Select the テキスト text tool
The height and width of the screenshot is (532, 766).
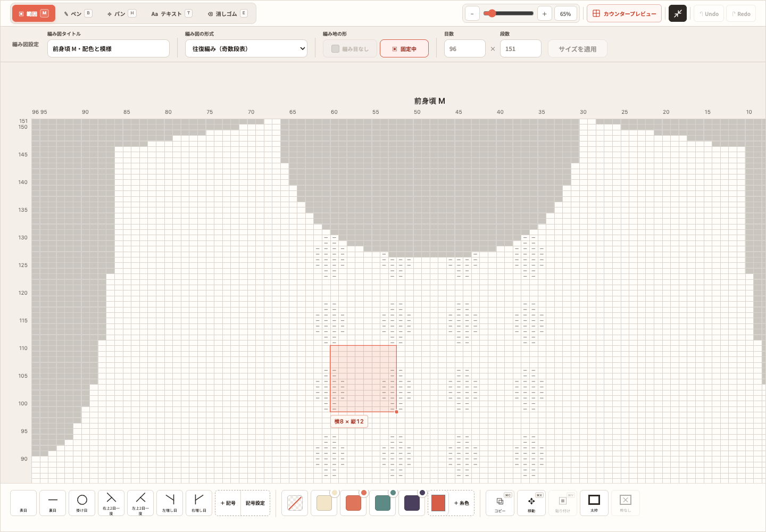[x=171, y=13]
